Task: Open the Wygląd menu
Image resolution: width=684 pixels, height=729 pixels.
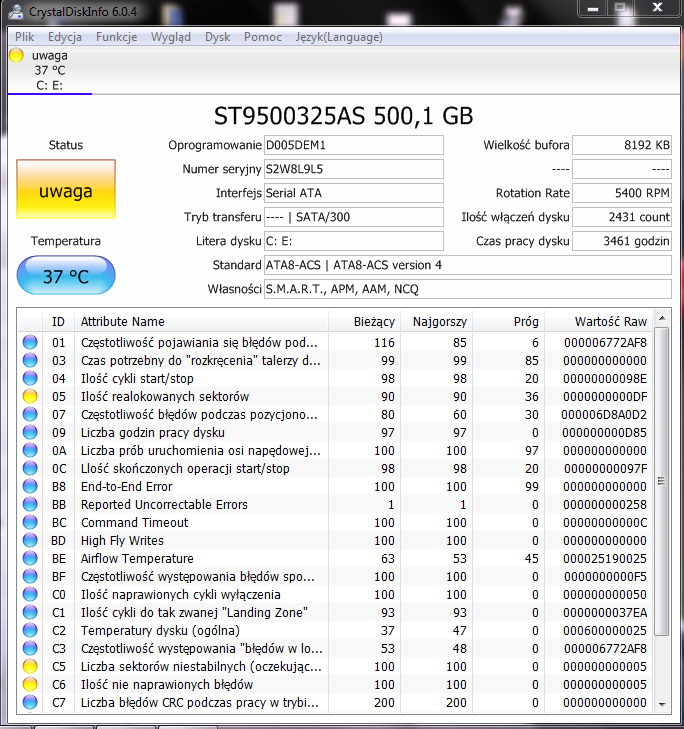Action: coord(171,37)
